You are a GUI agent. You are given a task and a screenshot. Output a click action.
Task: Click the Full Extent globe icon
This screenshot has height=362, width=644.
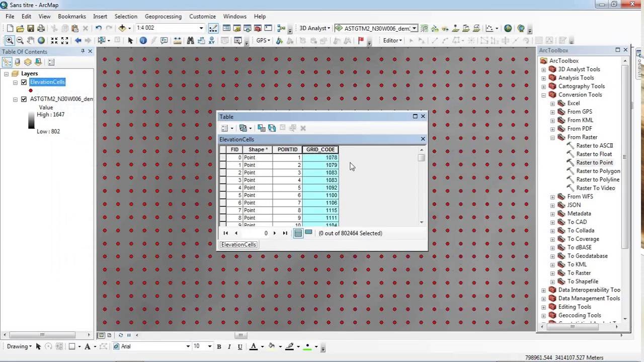tap(41, 40)
